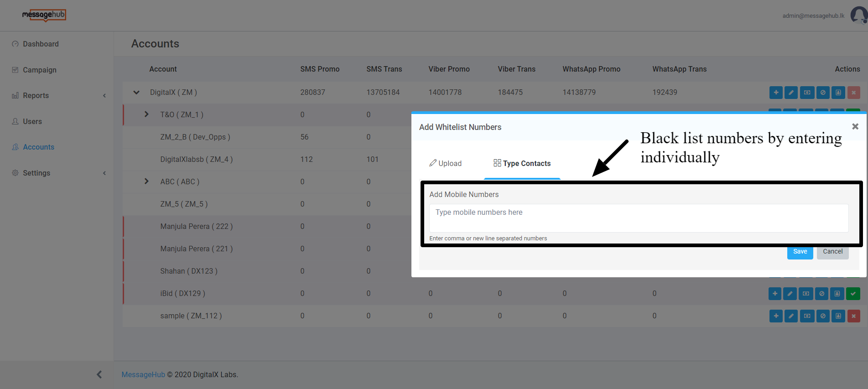Click the pencil edit icon for DigitalX
868x389 pixels.
[791, 93]
